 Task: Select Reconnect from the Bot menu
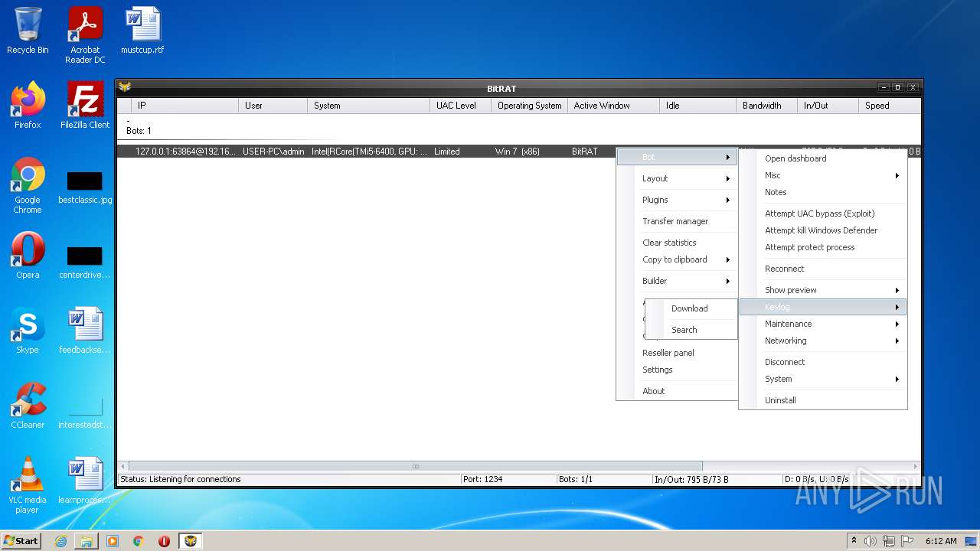pyautogui.click(x=823, y=269)
